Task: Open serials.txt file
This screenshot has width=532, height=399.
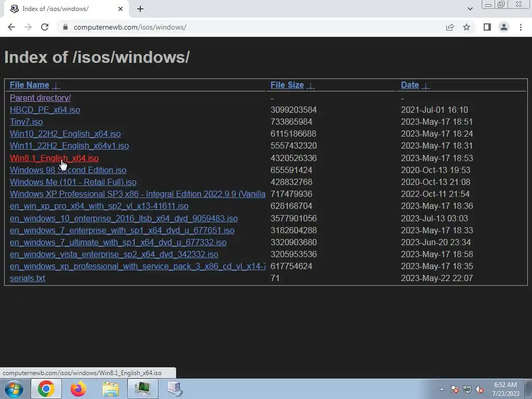Action: pos(28,278)
